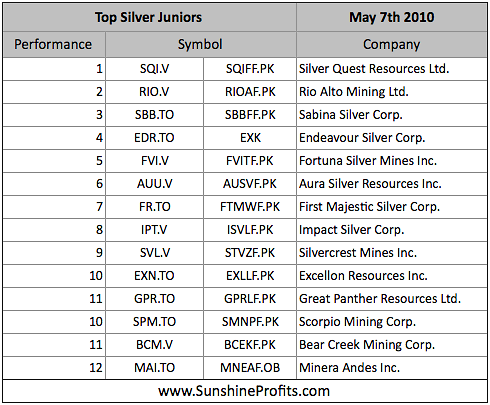Select the SVL.V symbol cell
This screenshot has width=490, height=405.
pyautogui.click(x=154, y=253)
